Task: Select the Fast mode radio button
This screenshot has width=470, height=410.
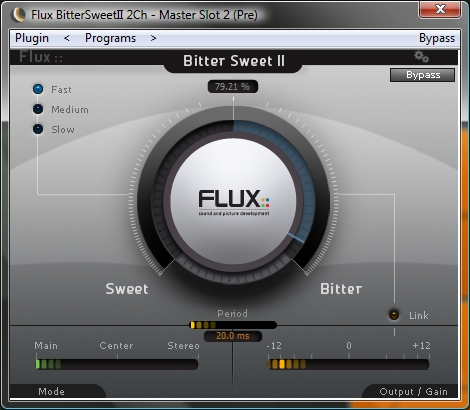Action: (x=38, y=89)
